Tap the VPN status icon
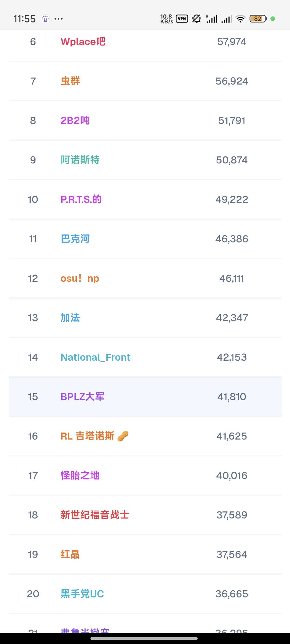This screenshot has height=644, width=290. pos(182,19)
